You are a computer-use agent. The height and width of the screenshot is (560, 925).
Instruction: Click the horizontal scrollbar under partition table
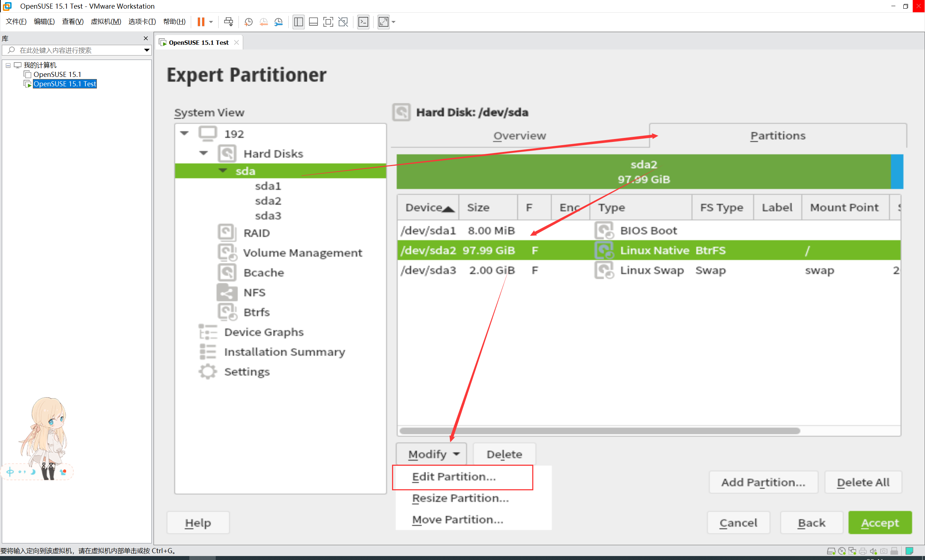click(x=599, y=431)
